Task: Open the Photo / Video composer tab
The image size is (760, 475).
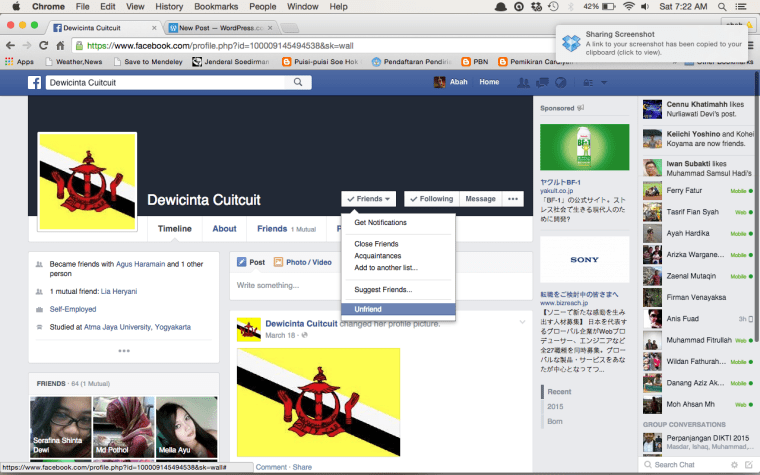Action: 303,262
